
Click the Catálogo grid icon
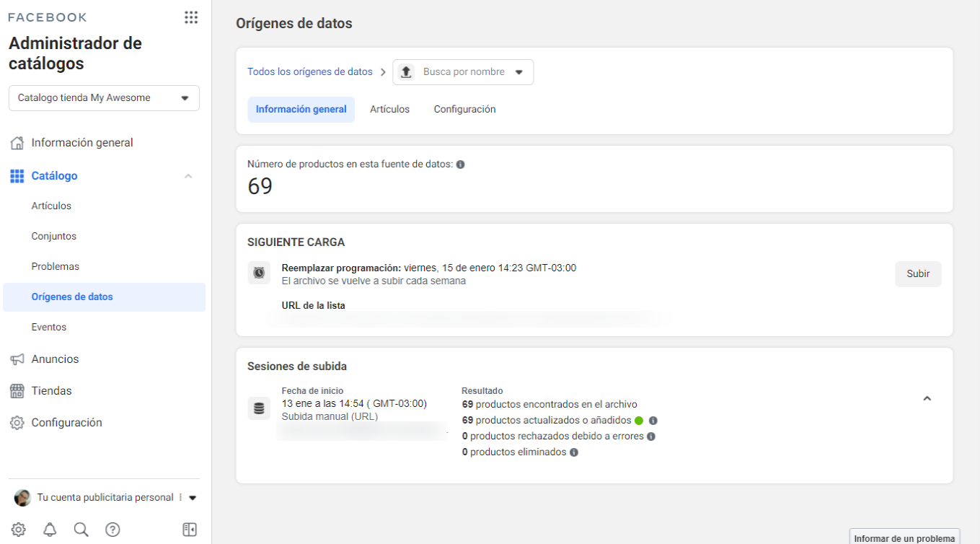pyautogui.click(x=17, y=176)
